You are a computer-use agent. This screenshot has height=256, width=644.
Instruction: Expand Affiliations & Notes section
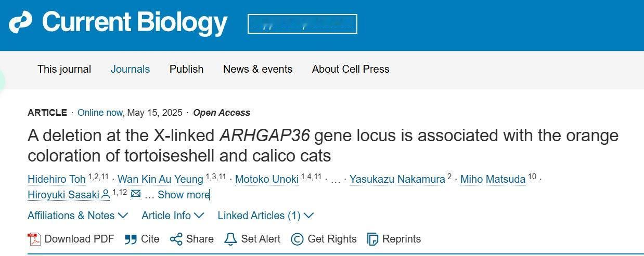pyautogui.click(x=78, y=215)
